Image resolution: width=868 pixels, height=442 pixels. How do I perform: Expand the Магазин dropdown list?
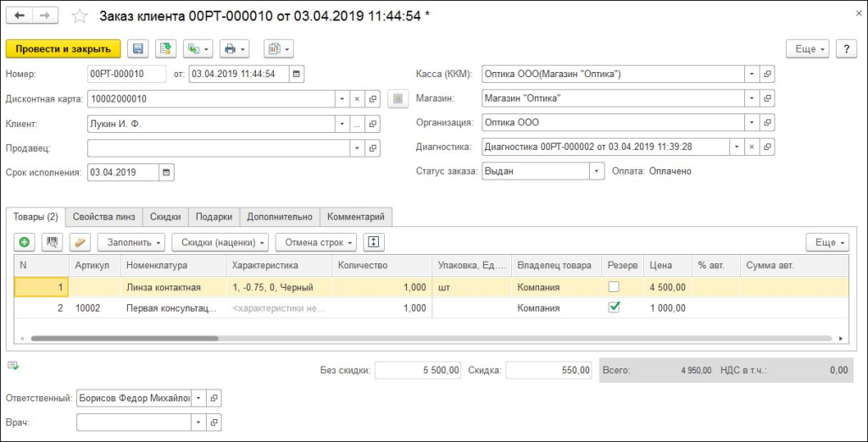[751, 99]
